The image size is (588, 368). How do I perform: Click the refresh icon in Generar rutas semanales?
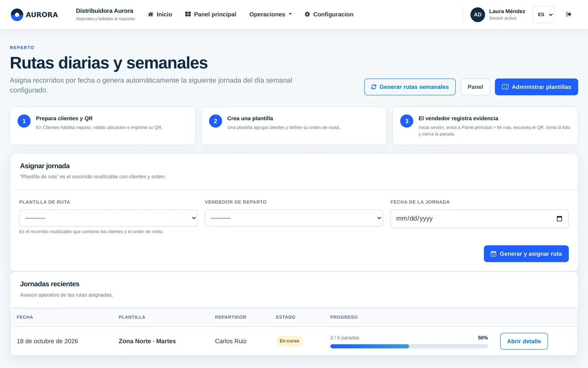click(374, 87)
